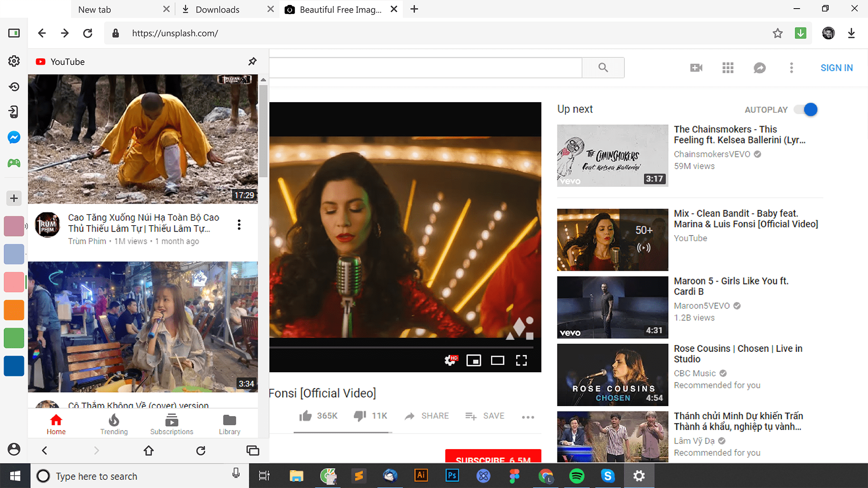This screenshot has height=488, width=868.
Task: Play the Cao Tăng monk video thumbnail
Action: pyautogui.click(x=143, y=139)
